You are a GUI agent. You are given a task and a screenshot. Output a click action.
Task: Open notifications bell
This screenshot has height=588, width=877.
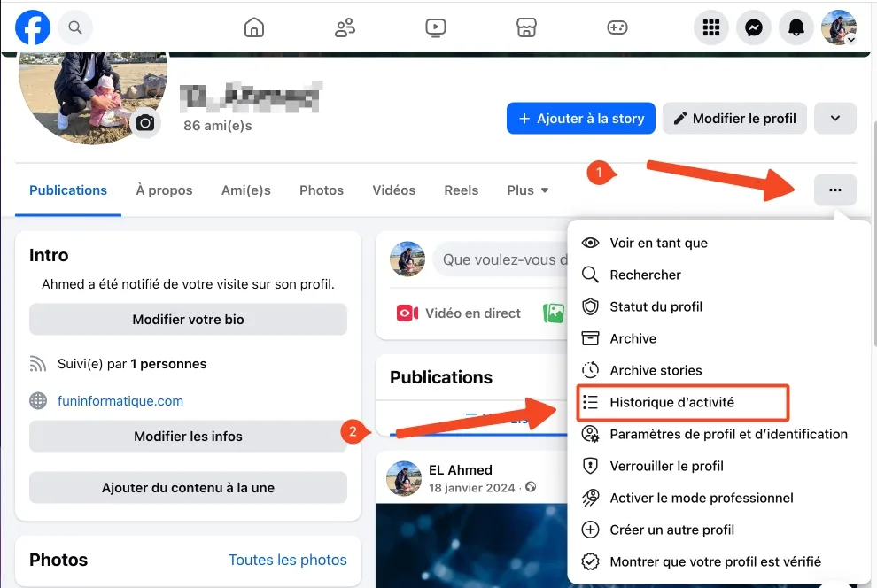(796, 27)
